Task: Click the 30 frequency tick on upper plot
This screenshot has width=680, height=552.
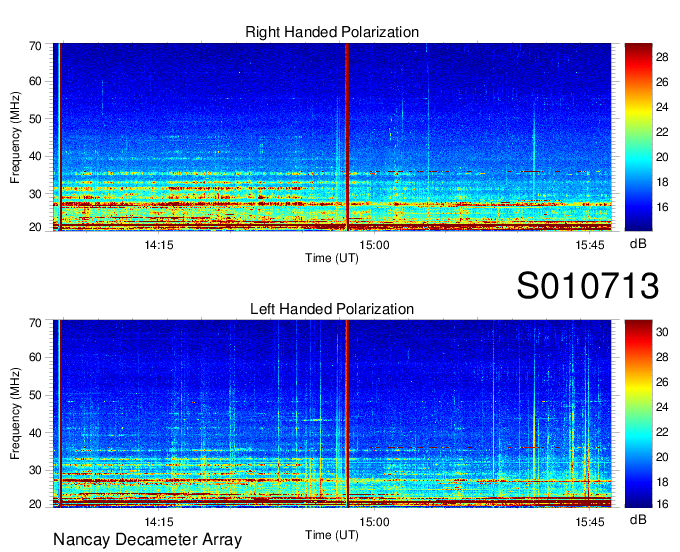Action: tap(35, 194)
